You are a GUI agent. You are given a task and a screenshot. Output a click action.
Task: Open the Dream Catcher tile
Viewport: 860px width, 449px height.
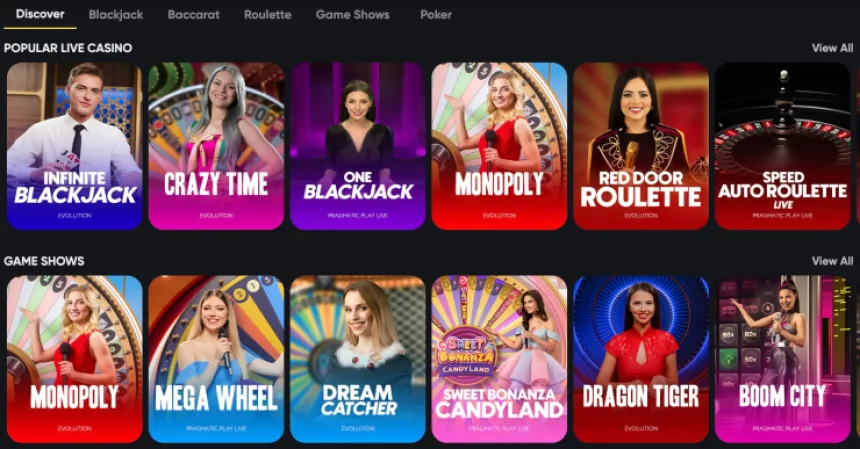point(358,359)
